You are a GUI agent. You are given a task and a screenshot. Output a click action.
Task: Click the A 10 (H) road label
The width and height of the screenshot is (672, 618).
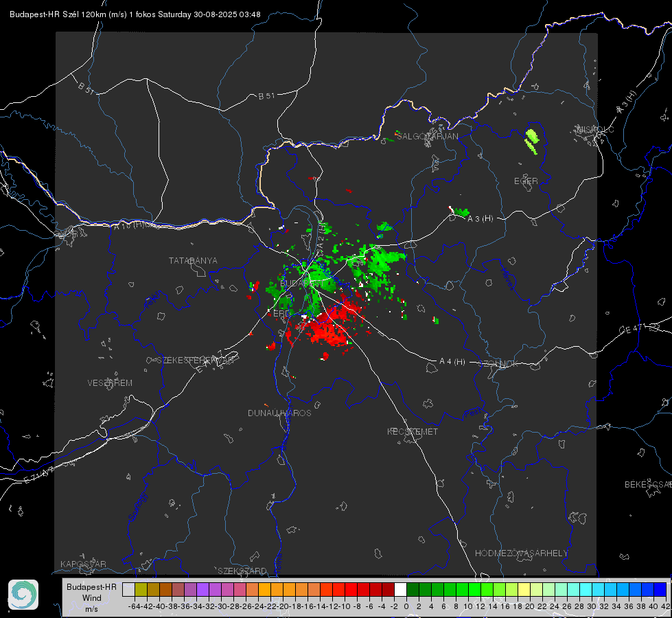130,225
